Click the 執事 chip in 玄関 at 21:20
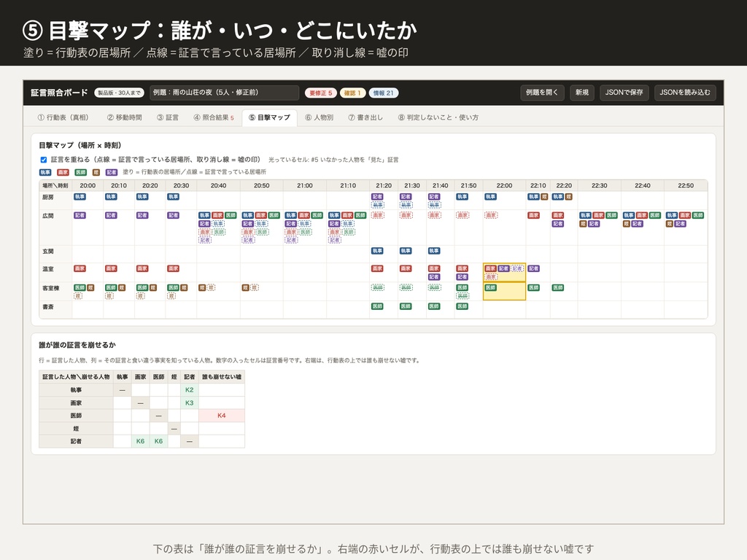747x560 pixels. coord(377,251)
